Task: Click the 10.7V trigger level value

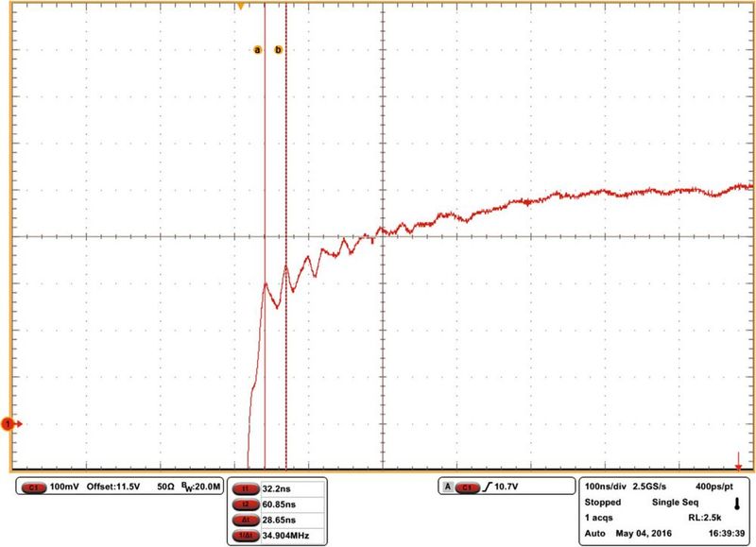Action: click(507, 487)
